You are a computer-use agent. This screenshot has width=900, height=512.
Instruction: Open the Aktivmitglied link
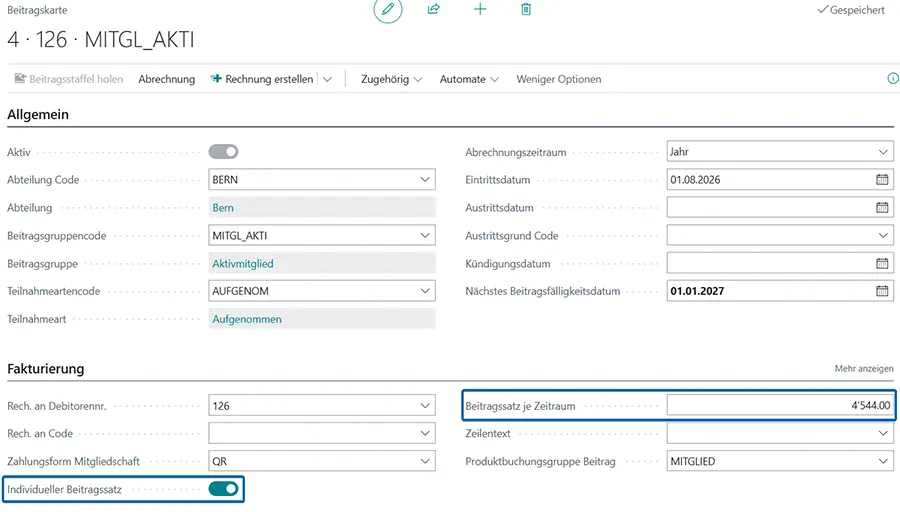tap(243, 263)
